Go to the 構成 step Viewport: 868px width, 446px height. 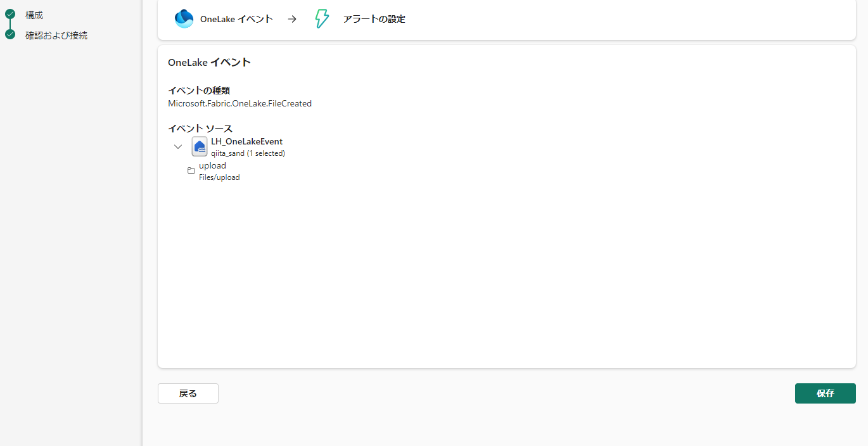(34, 15)
